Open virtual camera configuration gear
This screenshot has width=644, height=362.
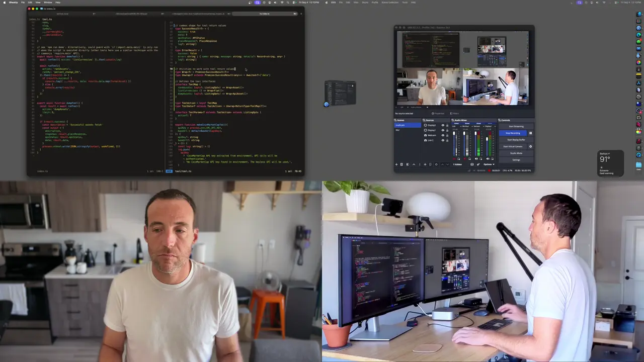531,146
